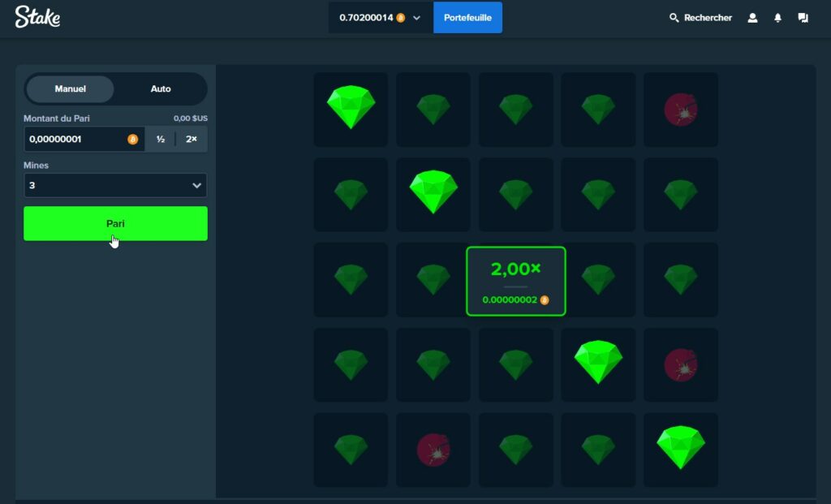Click the 2,00× payout result box

point(515,281)
